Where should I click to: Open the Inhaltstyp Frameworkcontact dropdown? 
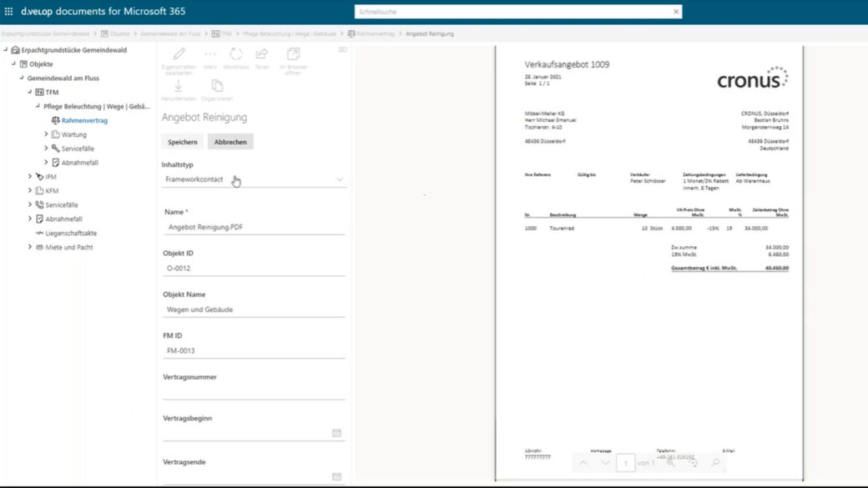pos(254,179)
